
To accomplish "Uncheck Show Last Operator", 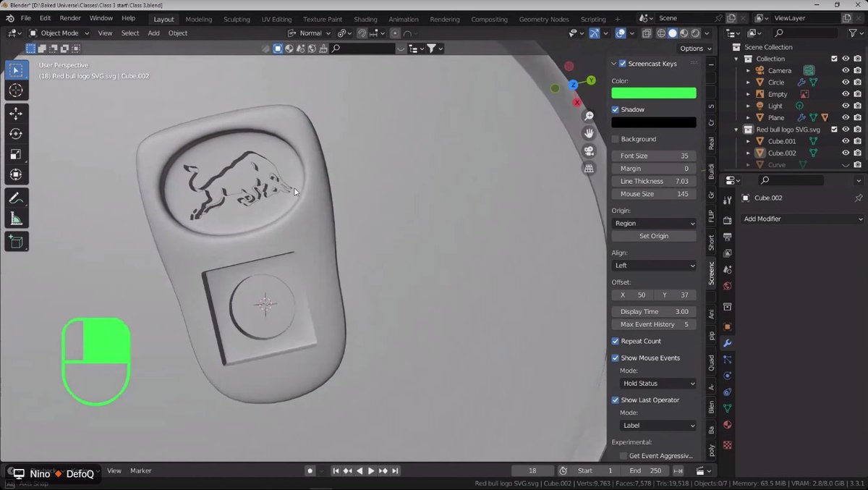I will pos(616,400).
